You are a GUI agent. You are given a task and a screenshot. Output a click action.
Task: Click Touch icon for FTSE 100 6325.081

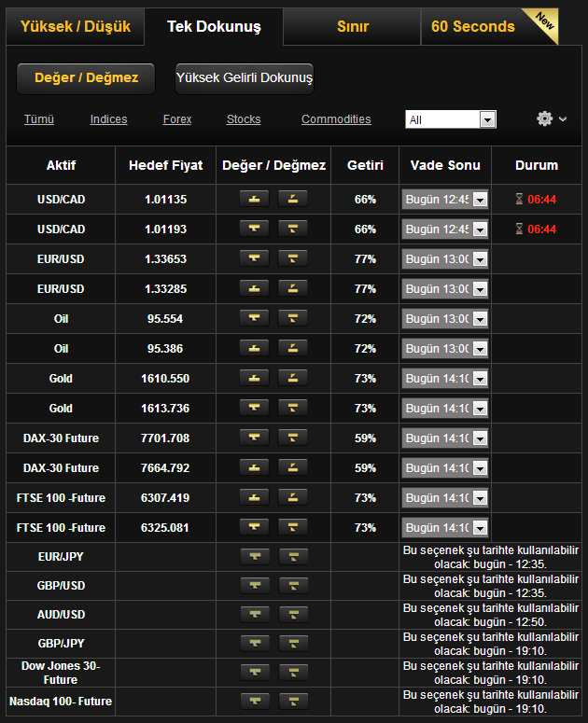coord(254,527)
